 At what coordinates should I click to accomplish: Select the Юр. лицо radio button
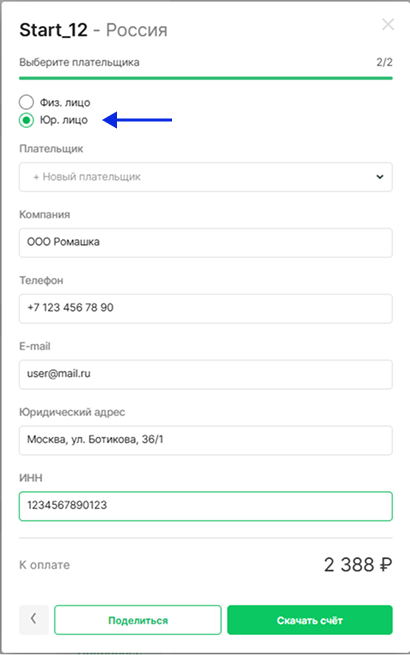click(26, 120)
